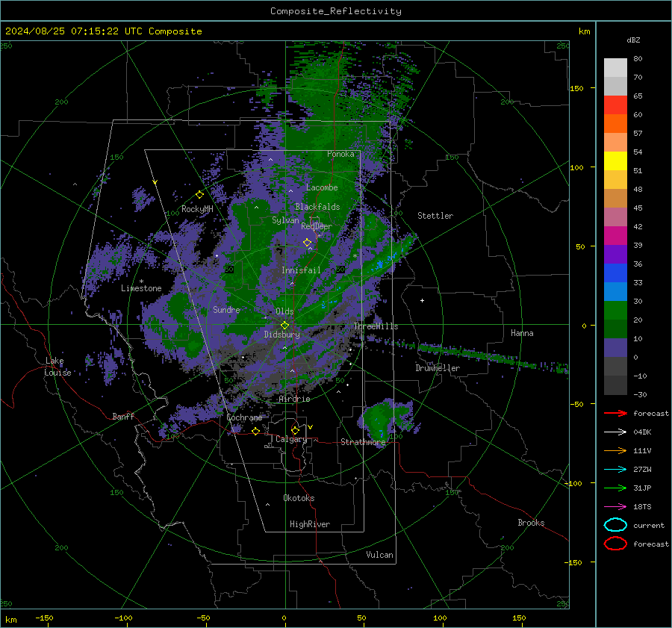
Task: Click the Vulcan town label
Action: pos(379,555)
